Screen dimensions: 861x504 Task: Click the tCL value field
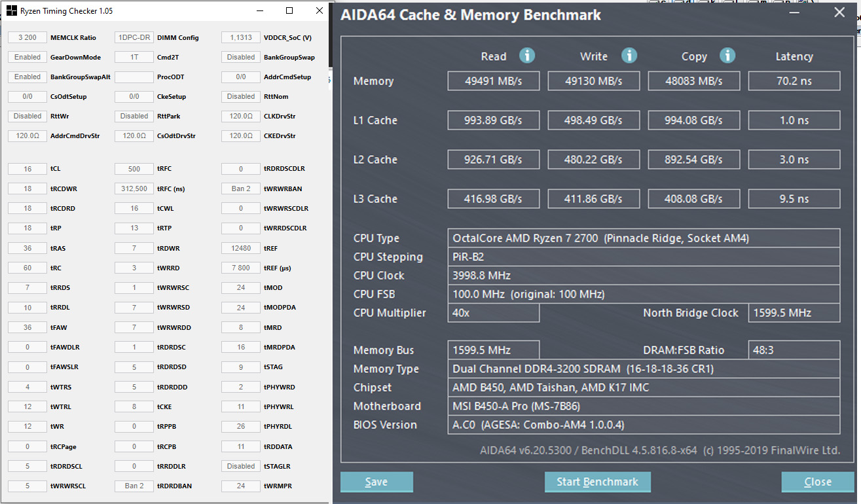[27, 169]
